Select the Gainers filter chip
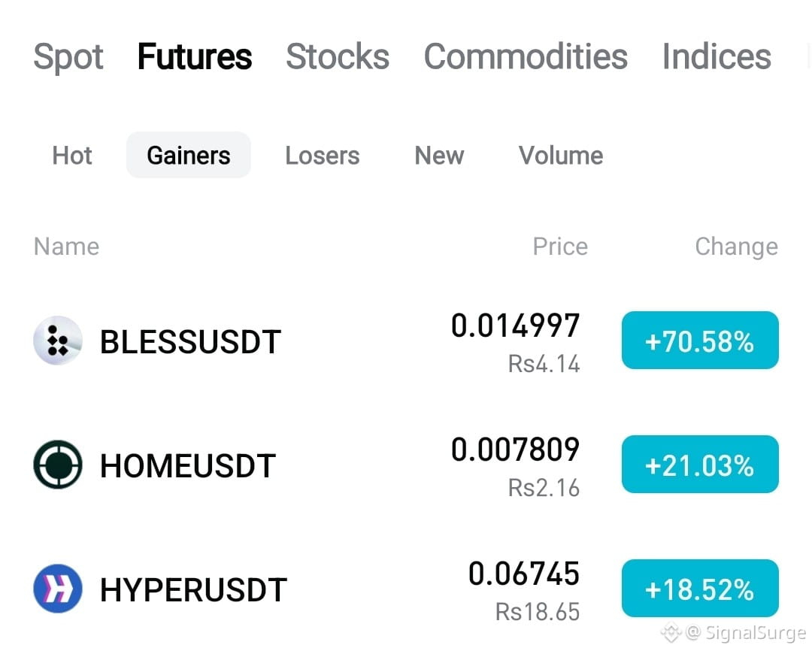Screen dimensions: 812x651 [x=189, y=155]
